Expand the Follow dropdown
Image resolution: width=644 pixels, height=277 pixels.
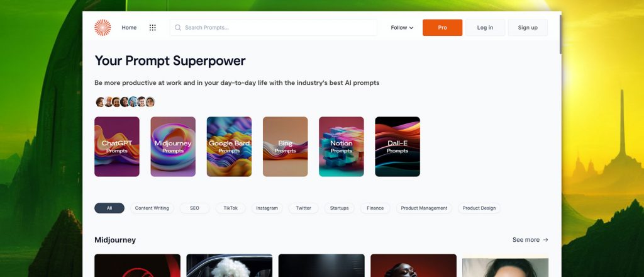[402, 28]
